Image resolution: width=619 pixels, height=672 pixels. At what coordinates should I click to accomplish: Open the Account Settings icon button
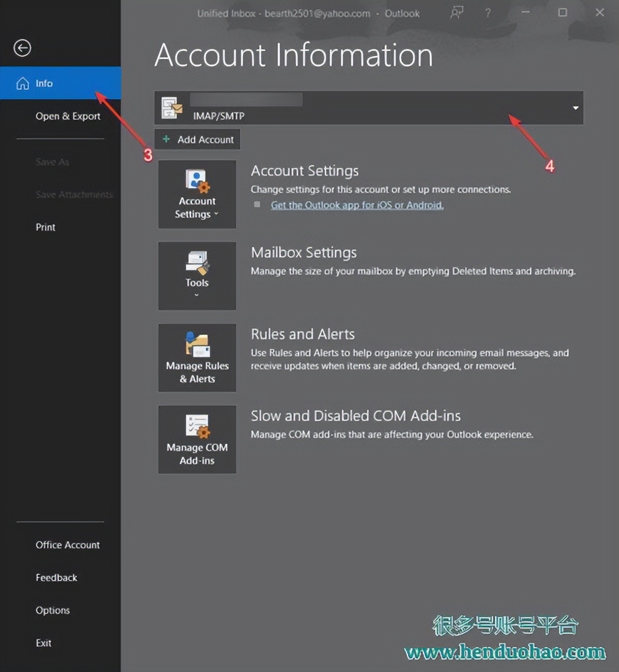197,181
